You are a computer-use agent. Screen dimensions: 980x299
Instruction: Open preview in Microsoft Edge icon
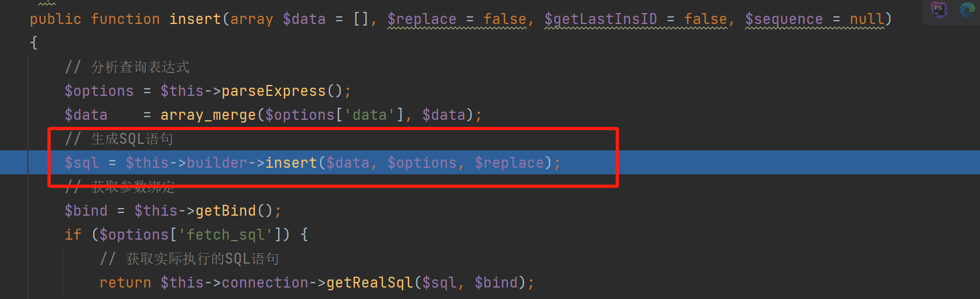tap(967, 9)
